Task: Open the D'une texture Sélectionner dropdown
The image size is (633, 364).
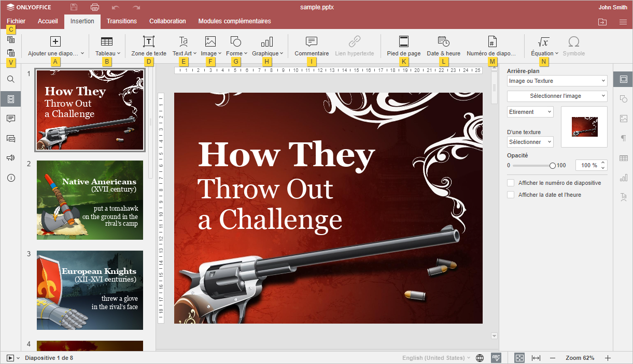Action: 530,142
